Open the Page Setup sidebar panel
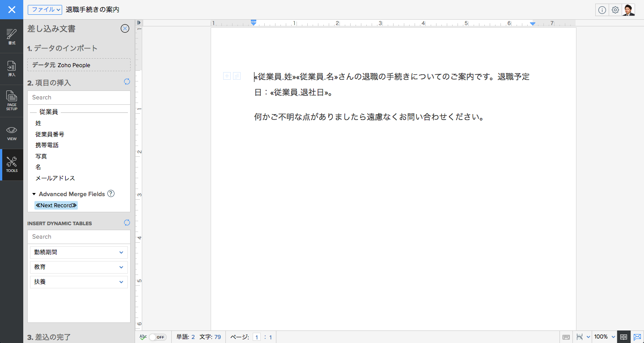Image resolution: width=644 pixels, height=343 pixels. tap(12, 101)
